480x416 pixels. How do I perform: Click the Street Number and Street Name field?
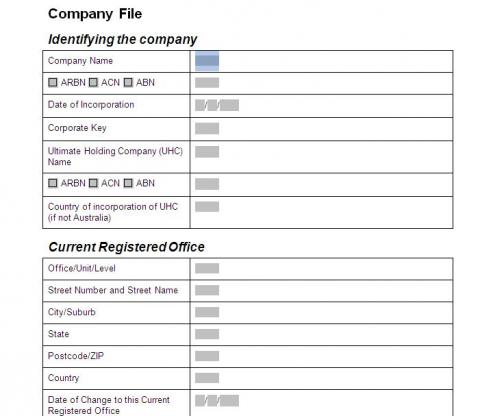tap(207, 290)
